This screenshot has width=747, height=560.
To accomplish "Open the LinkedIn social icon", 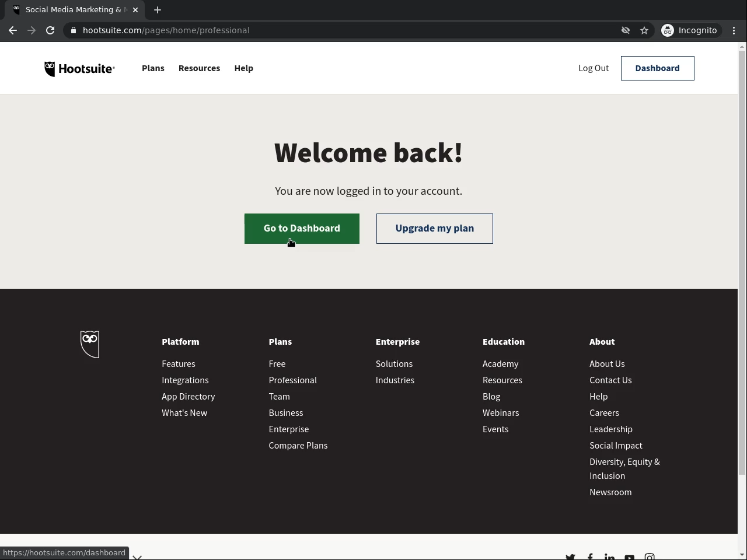I will pos(610,557).
